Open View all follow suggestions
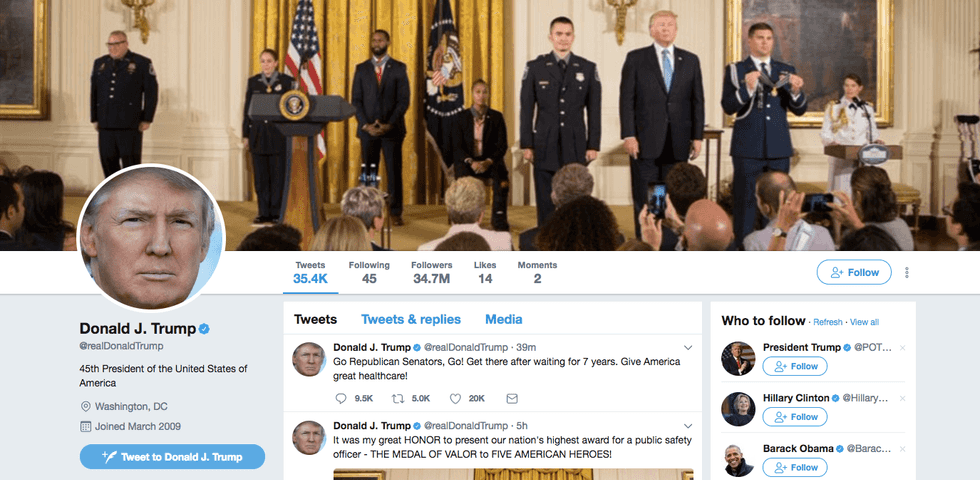980x480 pixels. pos(864,322)
